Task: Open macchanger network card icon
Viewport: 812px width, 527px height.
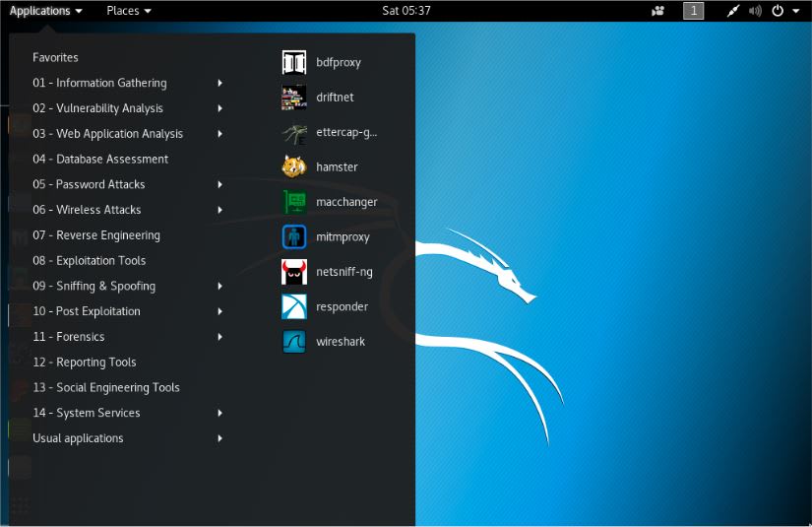Action: pos(294,202)
